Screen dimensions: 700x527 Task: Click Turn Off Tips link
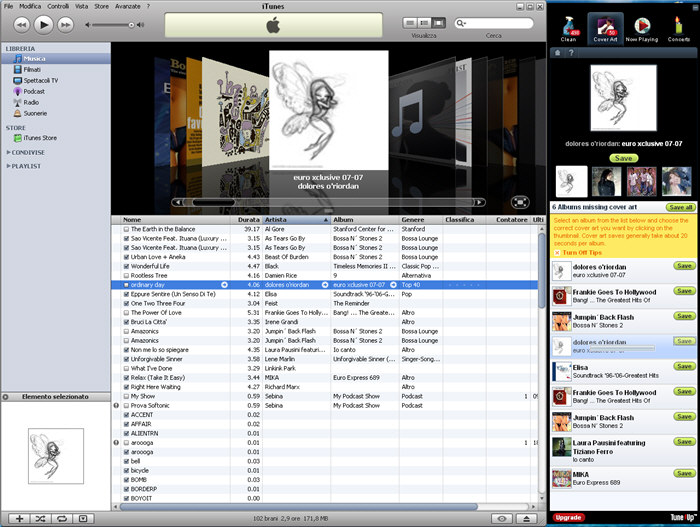tap(582, 253)
